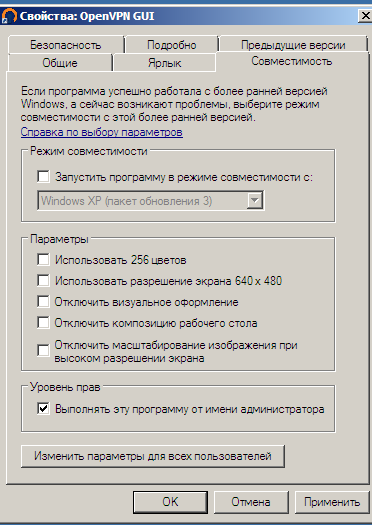This screenshot has width=372, height=525.
Task: Click the Применить button
Action: [332, 502]
